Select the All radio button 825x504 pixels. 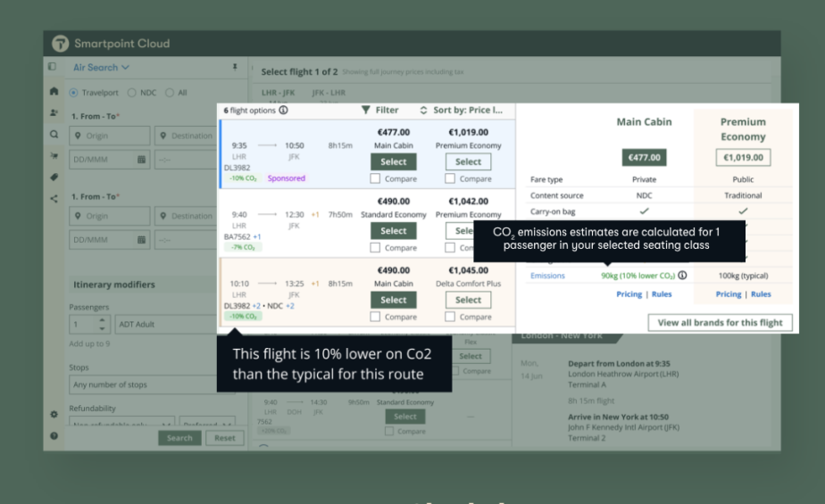[x=170, y=93]
